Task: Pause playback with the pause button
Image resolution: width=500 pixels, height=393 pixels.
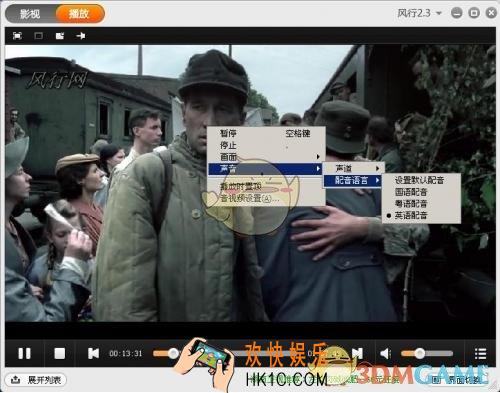Action: (x=24, y=353)
